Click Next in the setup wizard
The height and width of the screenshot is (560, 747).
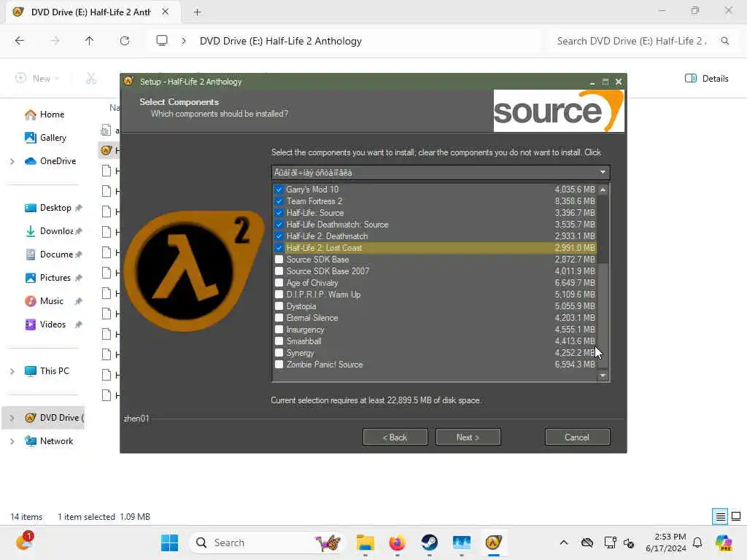click(468, 437)
